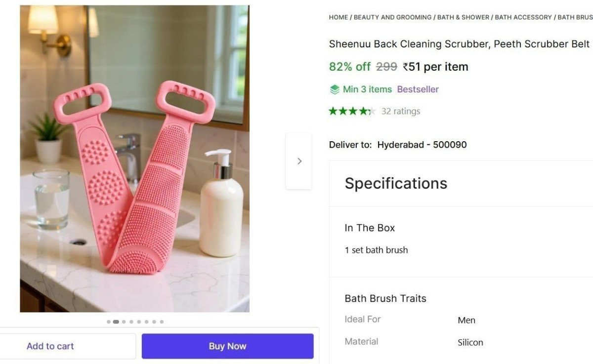Open the HOME breadcrumb link
Image resolution: width=593 pixels, height=364 pixels.
point(338,17)
